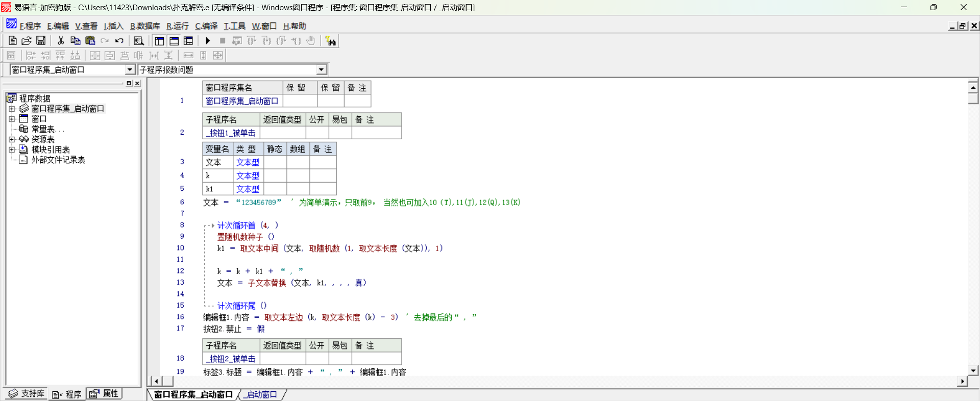Click the horizontal scrollbar right arrow
This screenshot has height=401, width=980.
963,381
